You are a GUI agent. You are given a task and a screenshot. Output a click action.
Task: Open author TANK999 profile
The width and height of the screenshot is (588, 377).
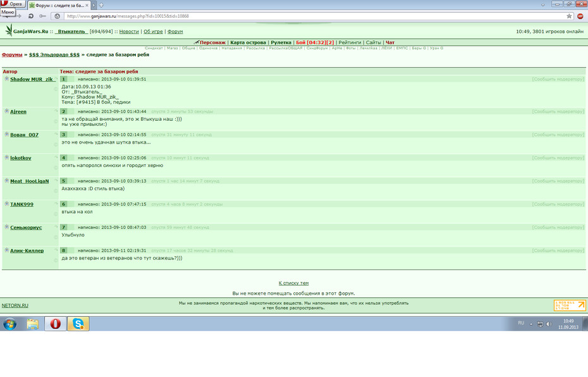click(x=21, y=204)
